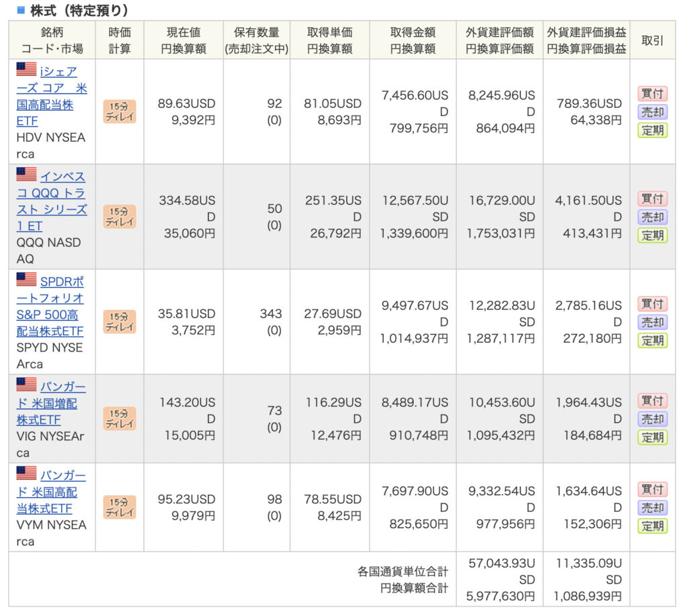
Task: Click the US flag icon beside インベスコ QQQ
Action: tap(26, 174)
